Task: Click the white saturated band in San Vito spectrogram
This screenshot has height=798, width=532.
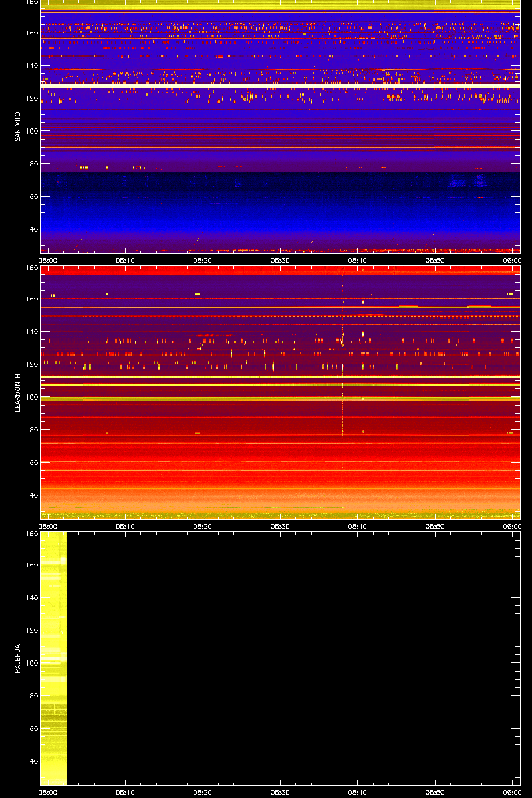Action: coord(280,85)
